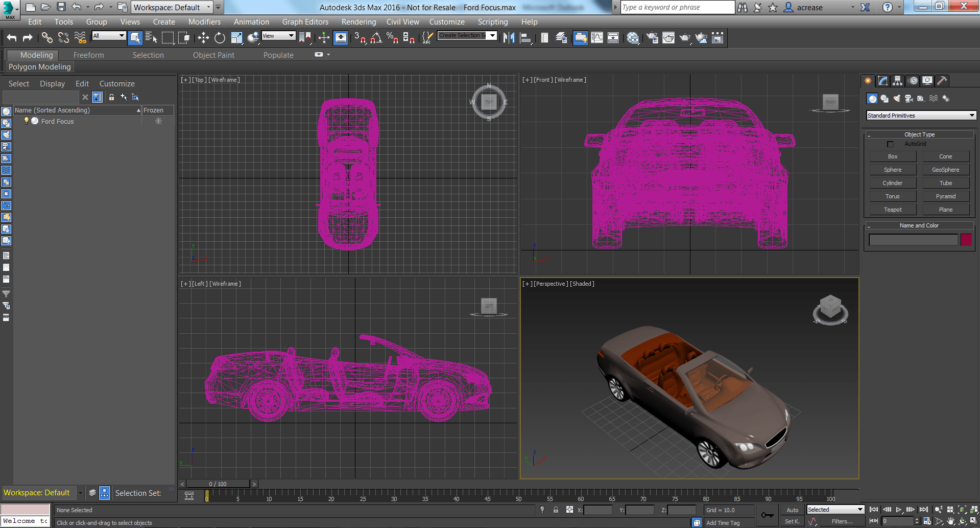
Task: Open the object color swatch
Action: pyautogui.click(x=966, y=239)
